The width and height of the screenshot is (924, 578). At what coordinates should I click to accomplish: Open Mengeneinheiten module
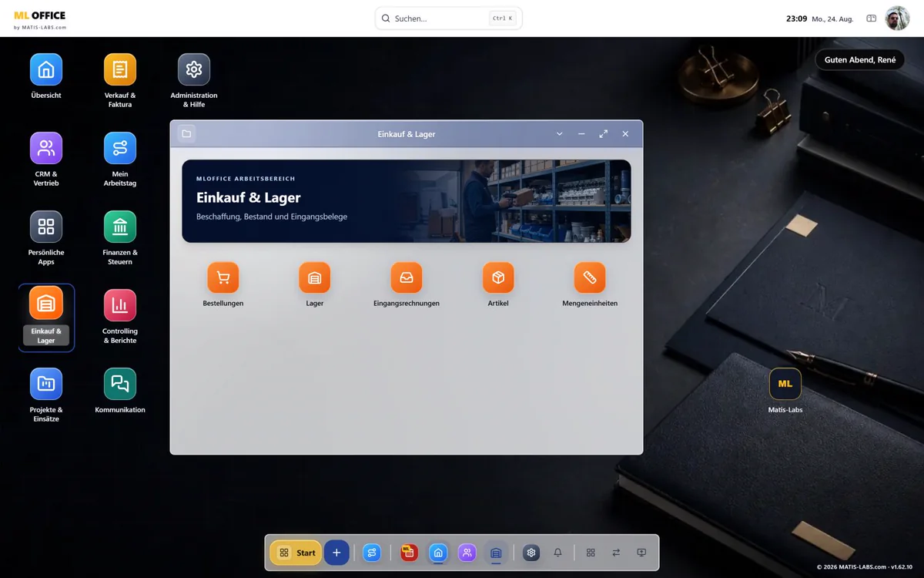tap(590, 284)
